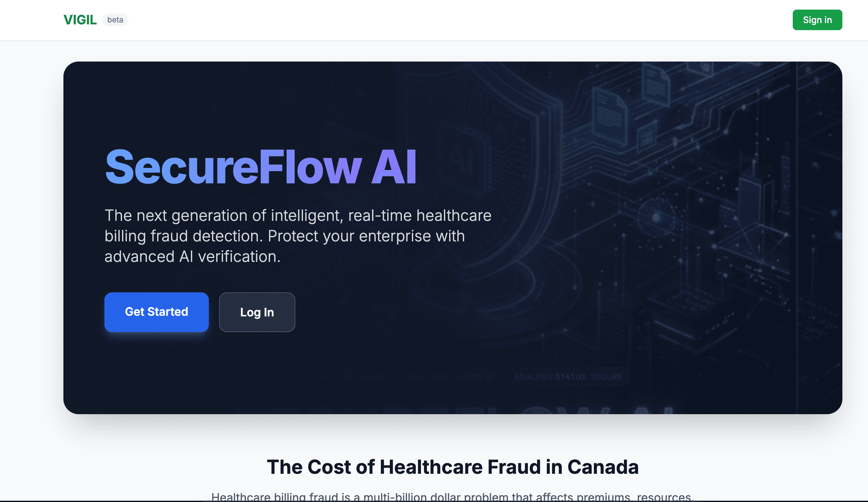Select the Cost of Healthcare Fraud heading
This screenshot has width=868, height=502.
click(453, 467)
